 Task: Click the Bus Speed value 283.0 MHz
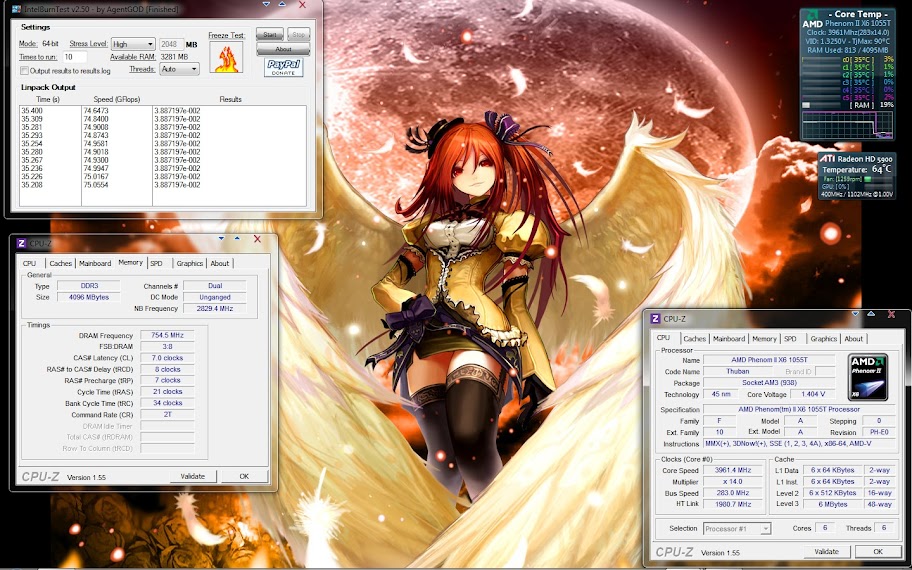(x=733, y=493)
